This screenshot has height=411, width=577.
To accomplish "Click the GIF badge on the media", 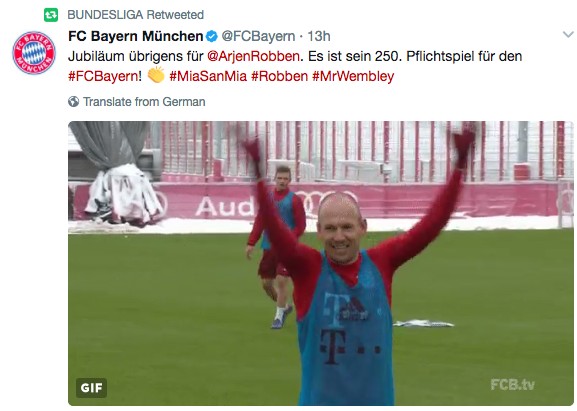I will [91, 388].
